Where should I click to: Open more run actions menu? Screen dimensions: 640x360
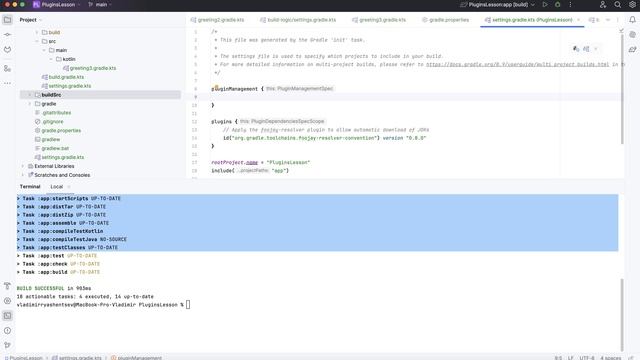570,4
